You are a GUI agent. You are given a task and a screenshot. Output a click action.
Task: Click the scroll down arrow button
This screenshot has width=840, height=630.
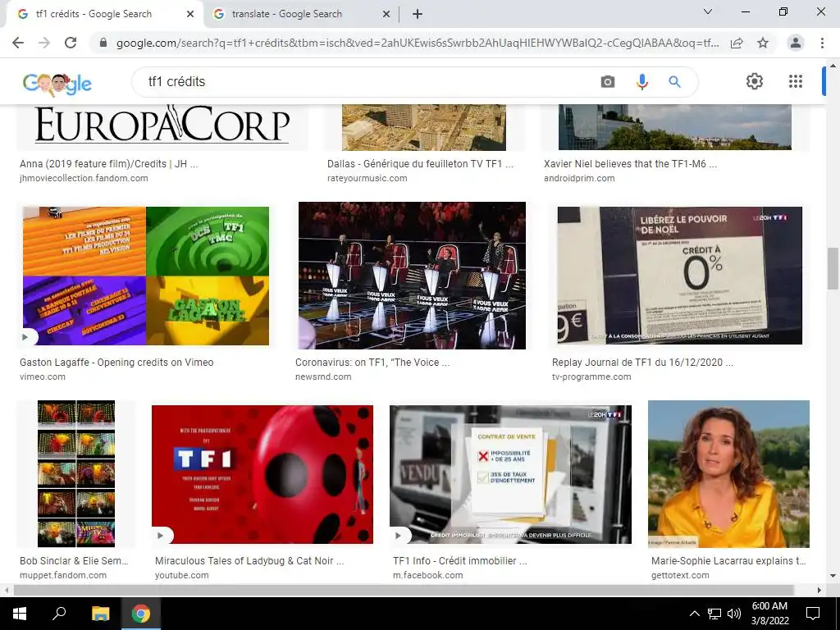pos(833,576)
